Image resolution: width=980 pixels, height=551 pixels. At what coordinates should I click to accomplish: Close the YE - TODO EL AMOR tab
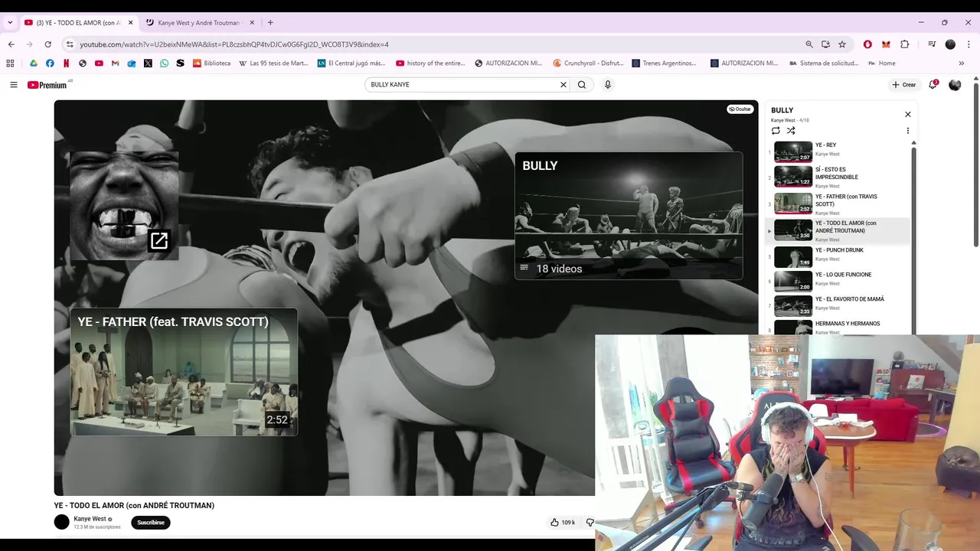point(130,23)
